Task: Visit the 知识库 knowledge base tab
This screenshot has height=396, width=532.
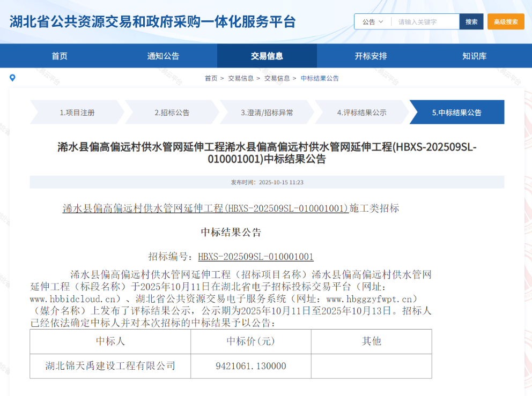Action: click(x=474, y=55)
